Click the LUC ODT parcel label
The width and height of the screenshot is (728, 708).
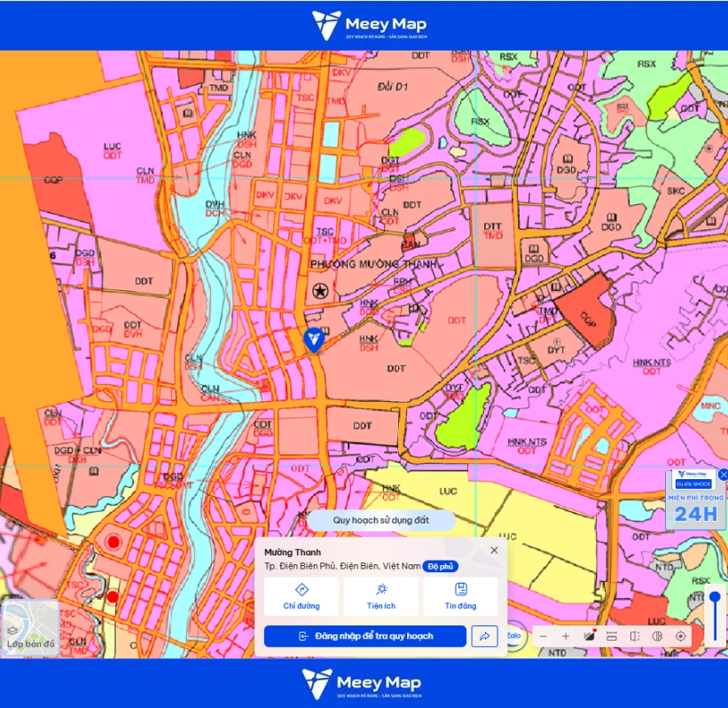click(113, 151)
